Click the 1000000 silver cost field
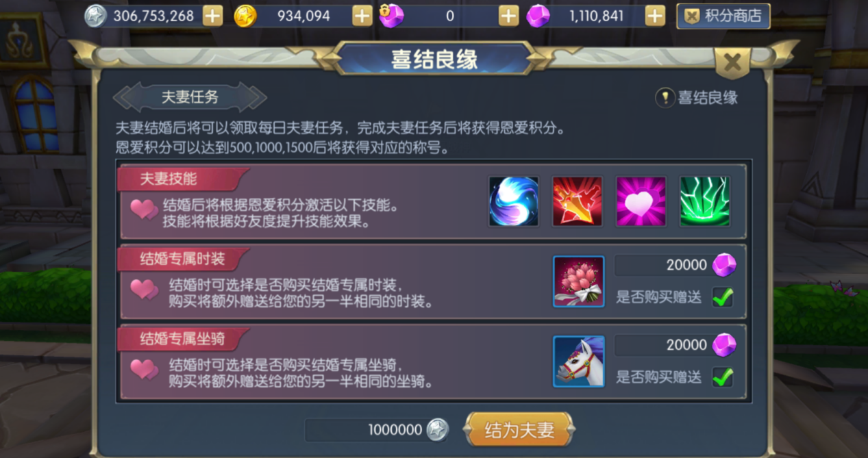 point(377,430)
